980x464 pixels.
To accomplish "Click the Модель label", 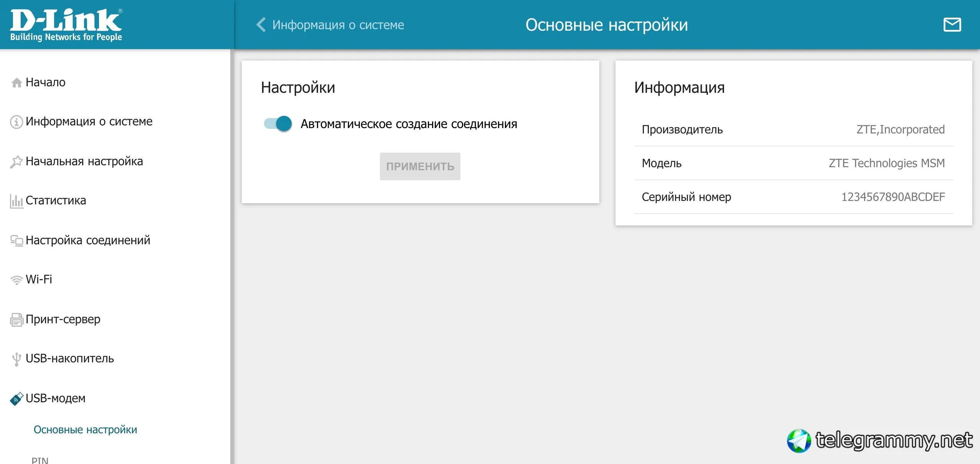I will [x=662, y=163].
